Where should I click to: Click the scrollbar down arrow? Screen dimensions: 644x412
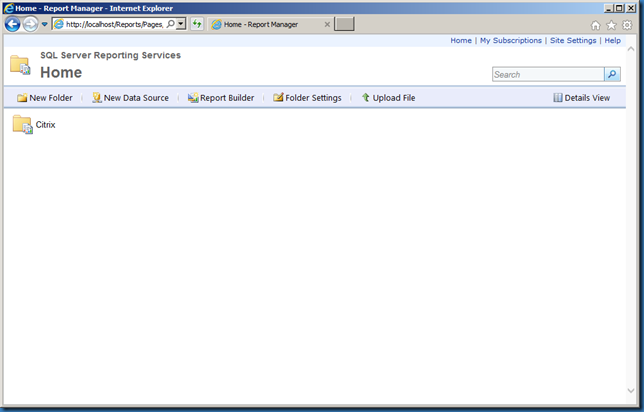click(x=631, y=391)
